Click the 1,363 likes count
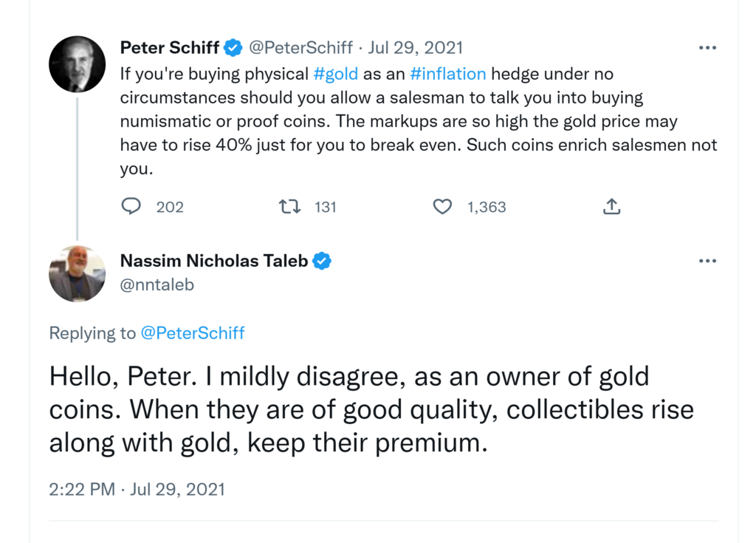 [487, 207]
